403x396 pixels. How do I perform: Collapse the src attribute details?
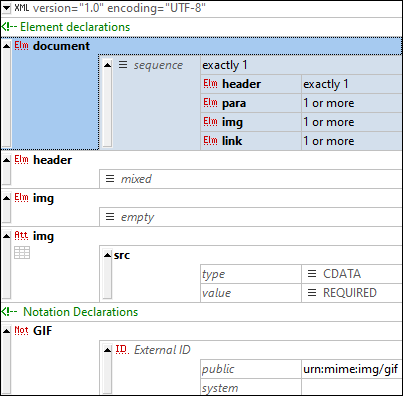pos(107,255)
